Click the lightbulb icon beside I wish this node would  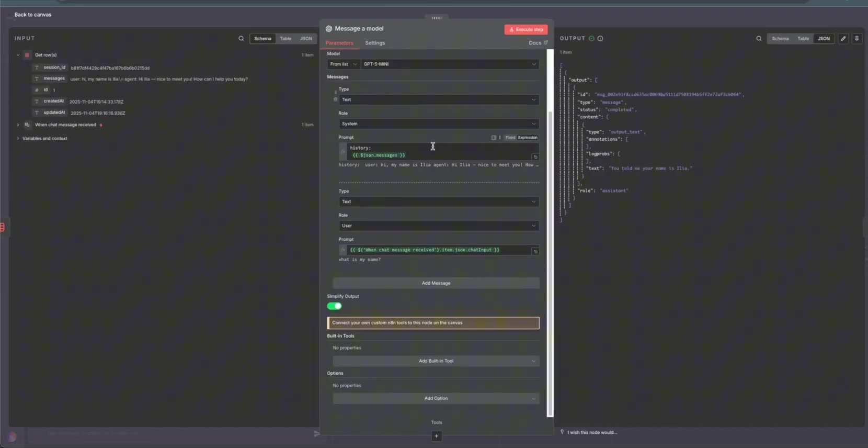(562, 432)
